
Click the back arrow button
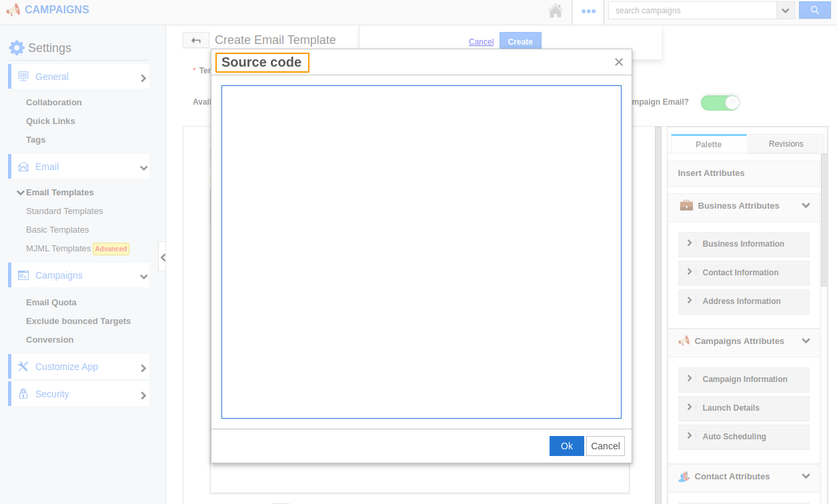pyautogui.click(x=196, y=40)
